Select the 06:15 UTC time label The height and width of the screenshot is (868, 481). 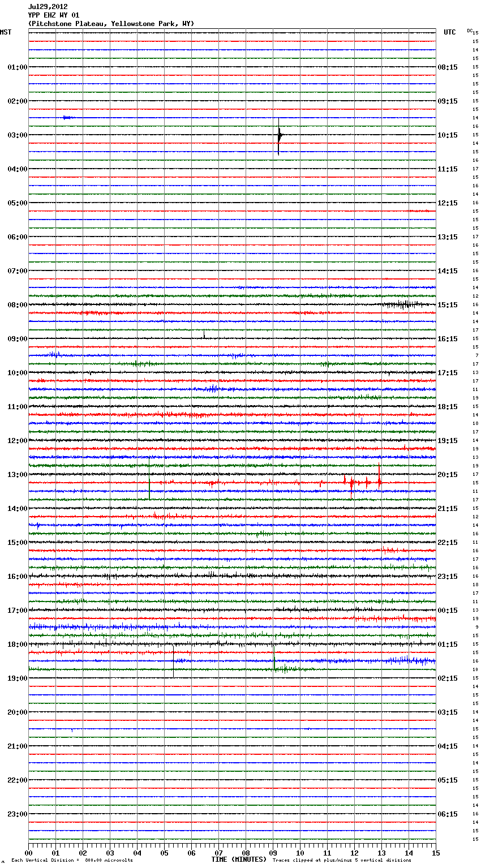448,814
